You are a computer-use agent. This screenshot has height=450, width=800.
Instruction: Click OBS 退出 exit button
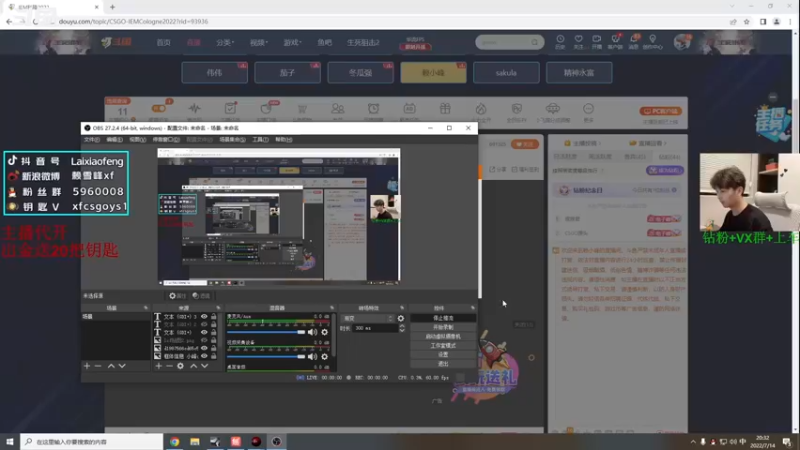click(x=443, y=364)
